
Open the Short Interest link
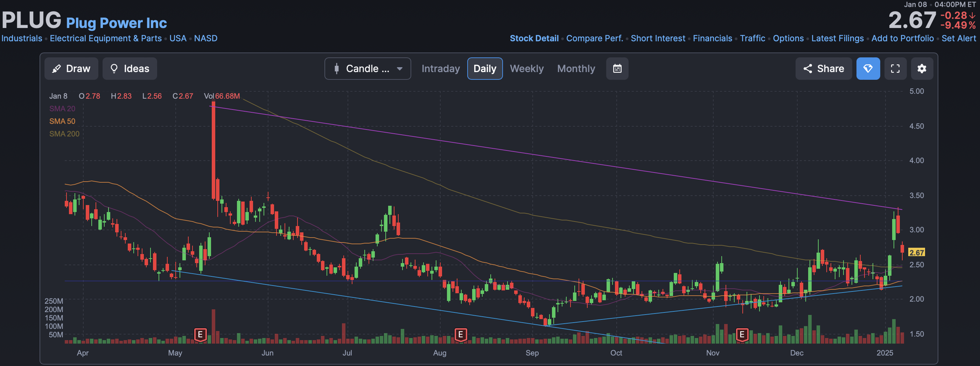pyautogui.click(x=658, y=38)
